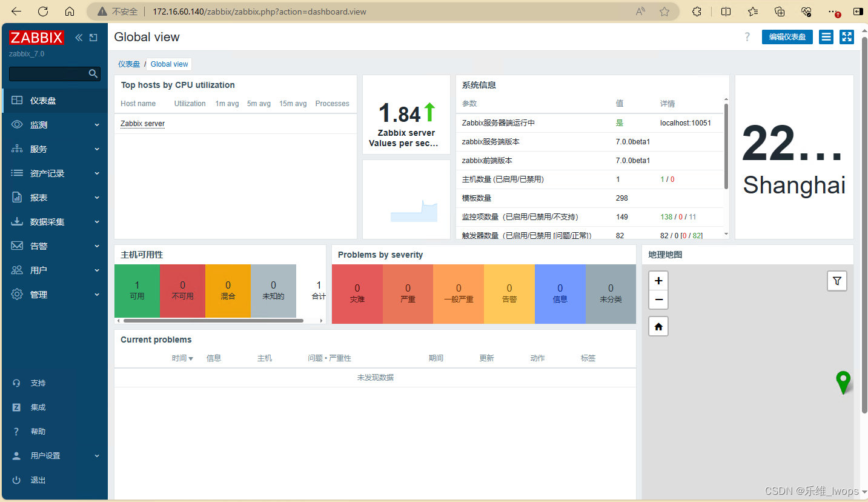Zoom out on the geomap
The height and width of the screenshot is (502, 868).
click(x=658, y=300)
